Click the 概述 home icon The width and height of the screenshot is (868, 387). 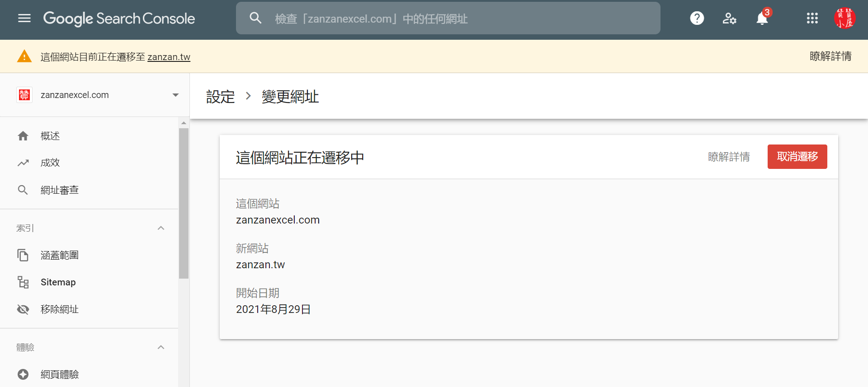23,136
